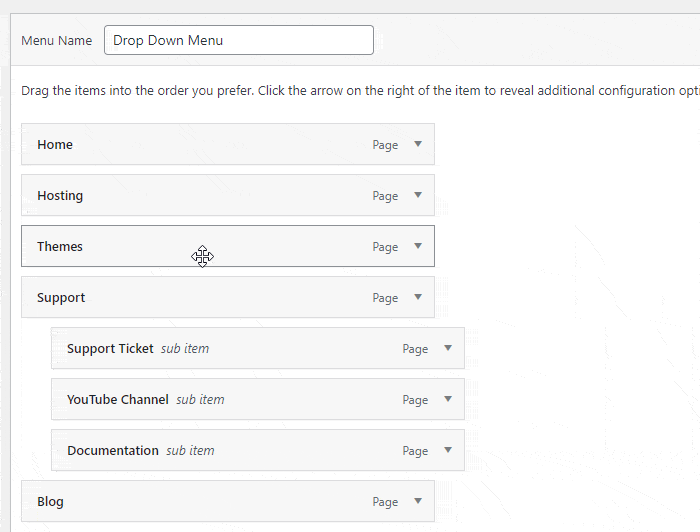The height and width of the screenshot is (532, 700).
Task: Click the Support Ticket sub item title
Action: click(110, 349)
